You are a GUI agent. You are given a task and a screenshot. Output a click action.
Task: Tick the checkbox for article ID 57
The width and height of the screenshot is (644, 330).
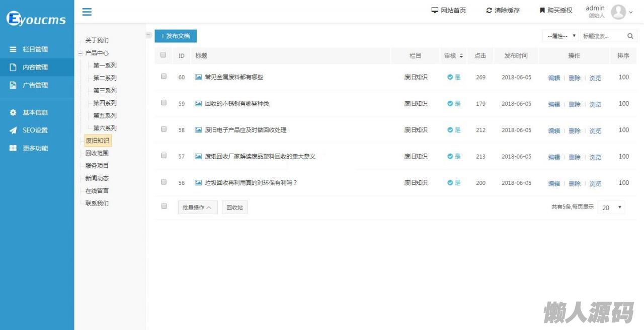coord(164,156)
